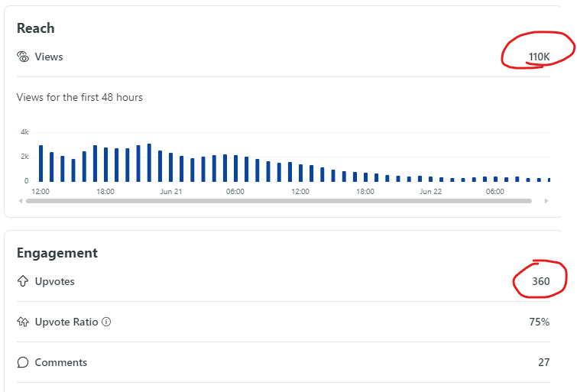577x392 pixels.
Task: Click the chart scroll left arrow
Action: (x=21, y=201)
